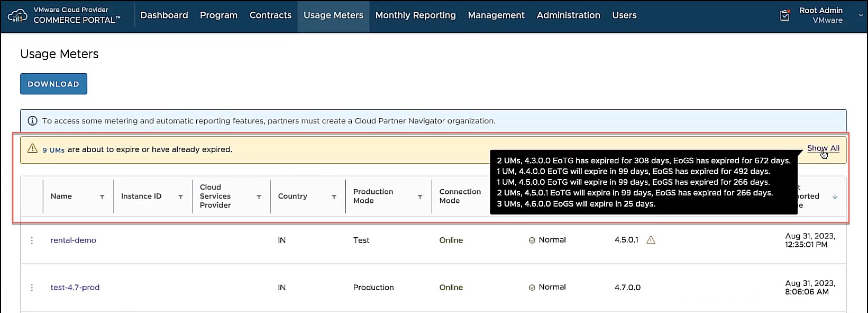868x313 pixels.
Task: Filter the Name column
Action: [102, 196]
